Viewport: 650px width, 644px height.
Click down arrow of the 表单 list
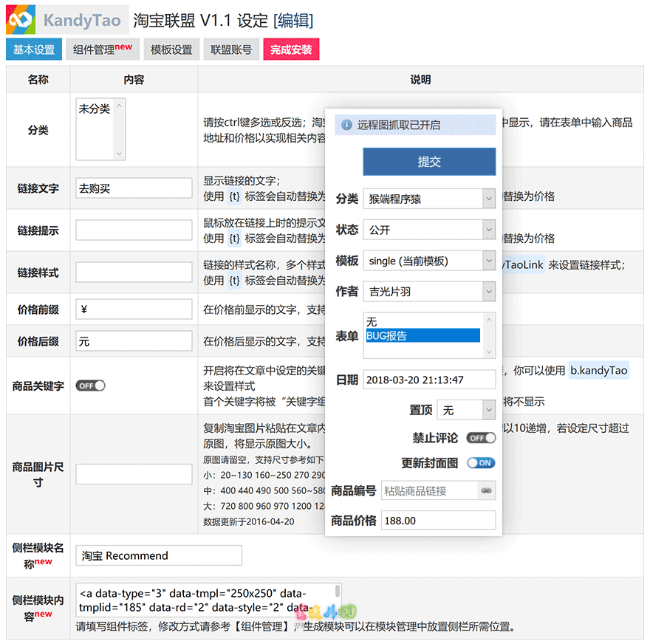489,352
